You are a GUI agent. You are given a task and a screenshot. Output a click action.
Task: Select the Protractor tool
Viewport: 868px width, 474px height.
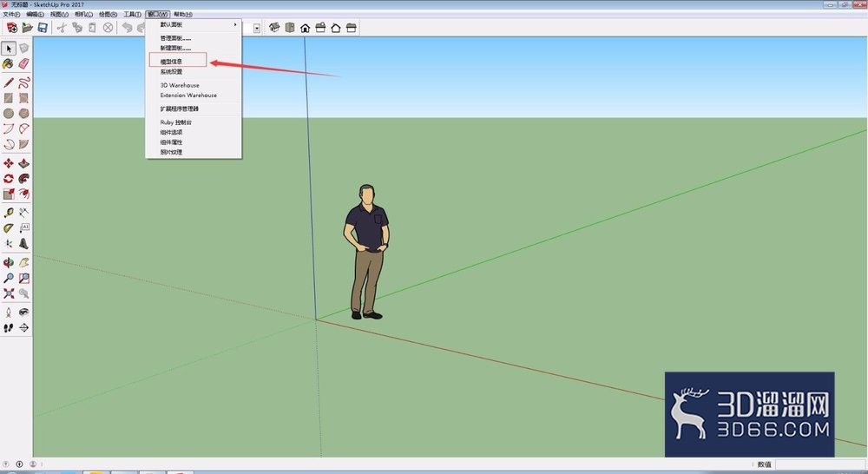(x=9, y=228)
